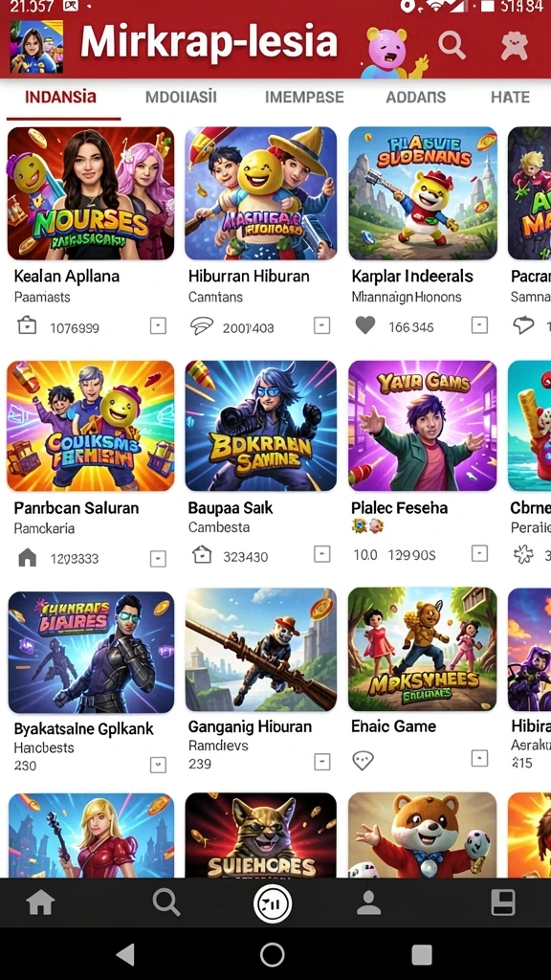Tap the Home icon in bottom bar
The image size is (551, 980).
[x=40, y=902]
